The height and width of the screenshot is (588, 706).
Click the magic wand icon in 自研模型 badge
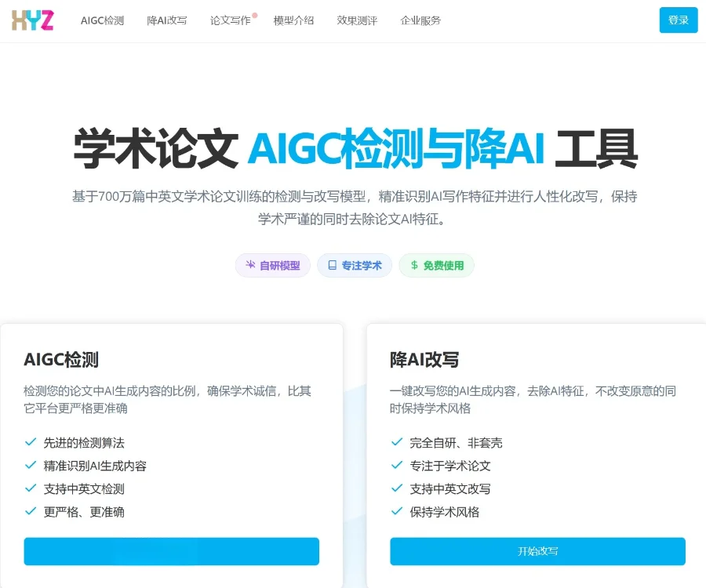tap(250, 265)
